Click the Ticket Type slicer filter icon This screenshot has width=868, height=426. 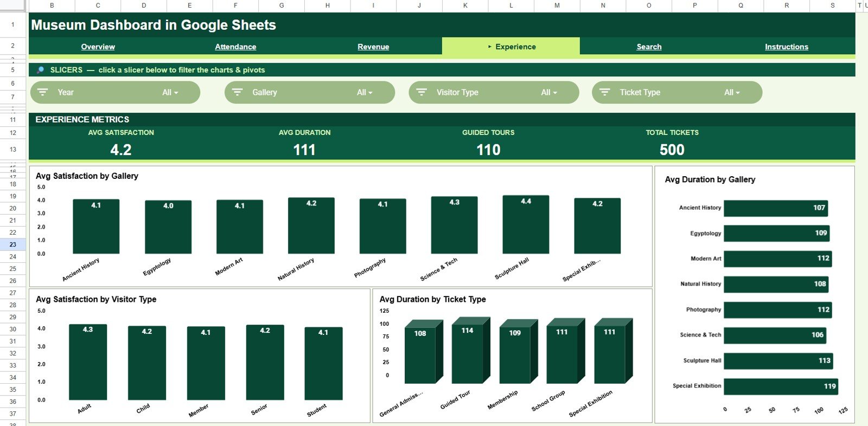[605, 92]
